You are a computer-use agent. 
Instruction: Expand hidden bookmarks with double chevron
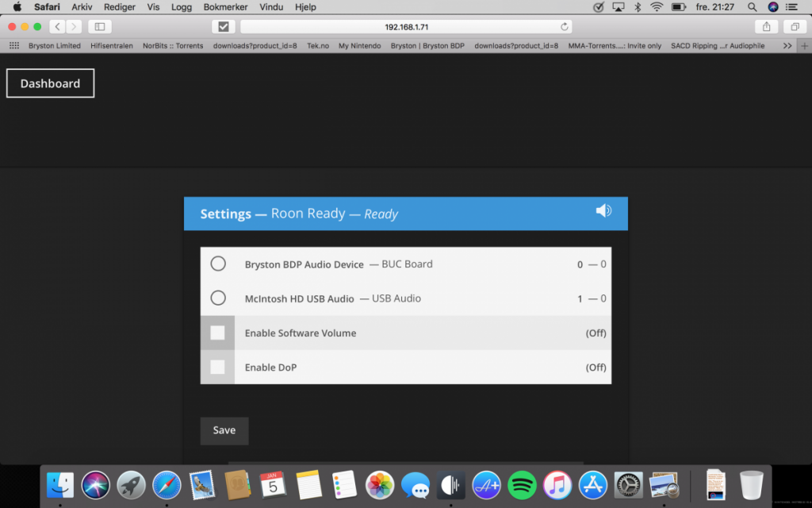coord(787,45)
